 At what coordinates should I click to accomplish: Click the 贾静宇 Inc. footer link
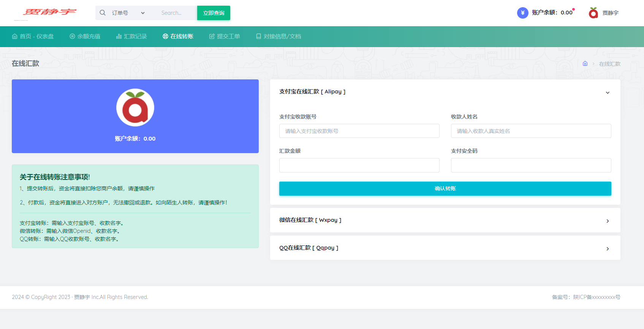(x=86, y=297)
